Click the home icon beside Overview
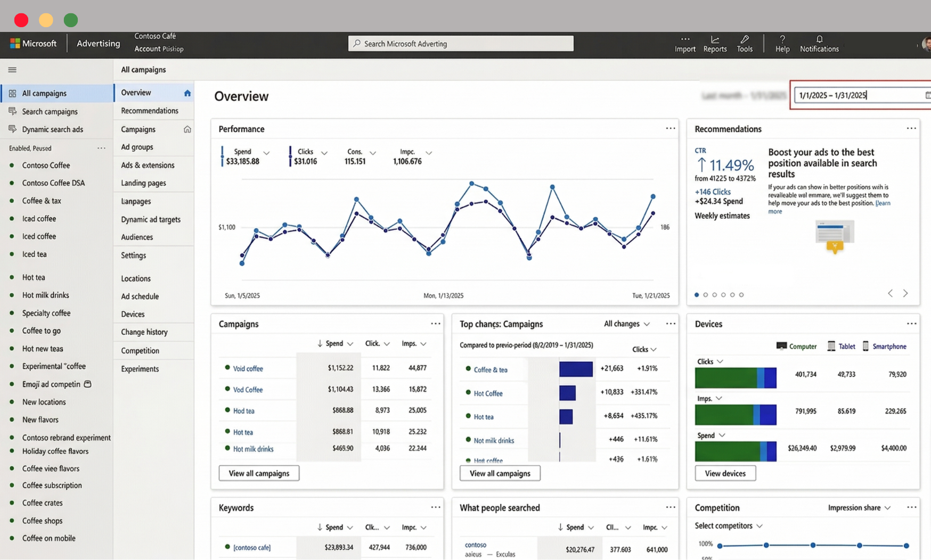Viewport: 931px width, 560px height. pos(187,93)
